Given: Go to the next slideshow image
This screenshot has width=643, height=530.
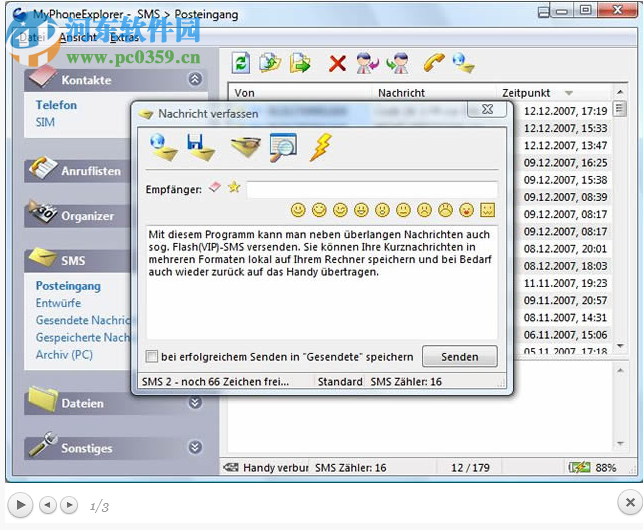Looking at the screenshot, I should point(69,505).
